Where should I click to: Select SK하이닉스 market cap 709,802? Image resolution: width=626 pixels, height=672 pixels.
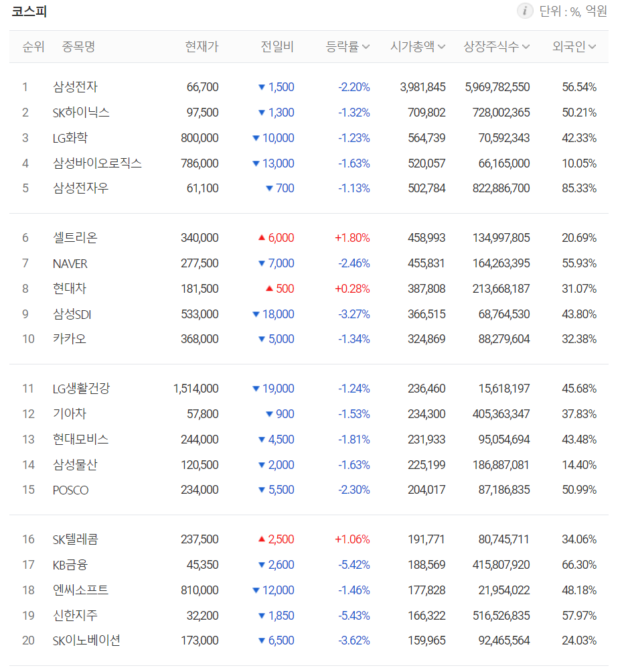click(426, 113)
